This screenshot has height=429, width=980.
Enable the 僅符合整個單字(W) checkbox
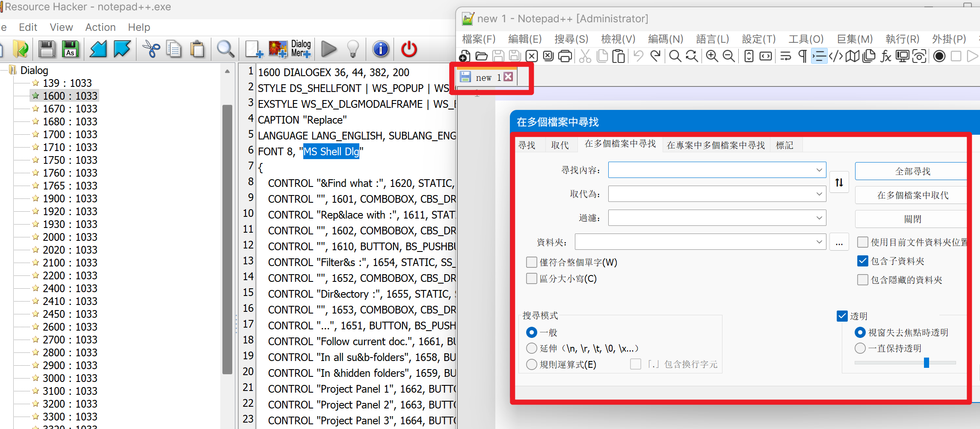[x=531, y=262]
